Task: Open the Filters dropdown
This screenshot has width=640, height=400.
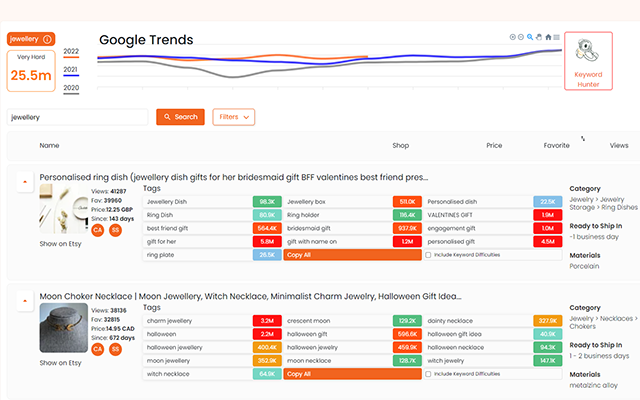Action: click(233, 117)
